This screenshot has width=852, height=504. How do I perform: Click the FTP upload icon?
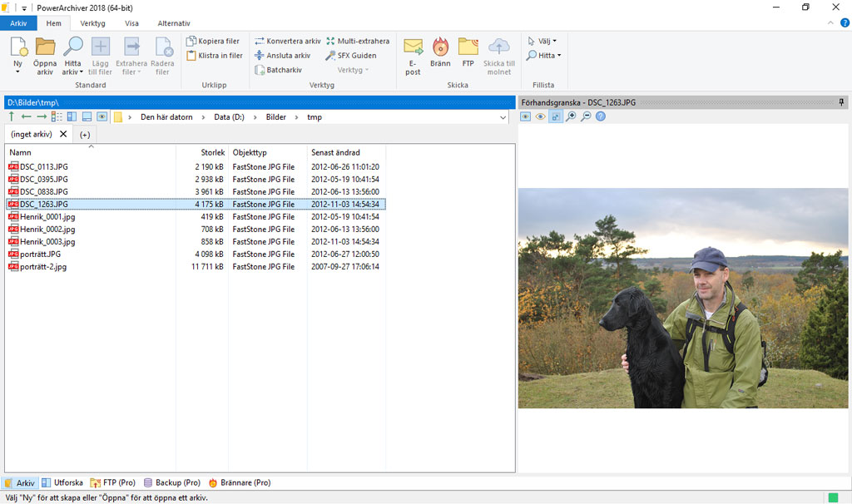[468, 47]
